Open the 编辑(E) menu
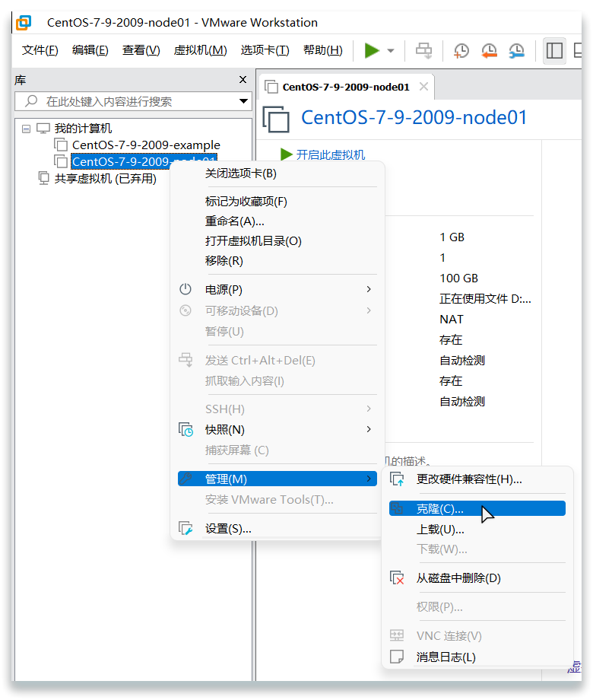Screen dimensions: 593x700 (x=90, y=50)
